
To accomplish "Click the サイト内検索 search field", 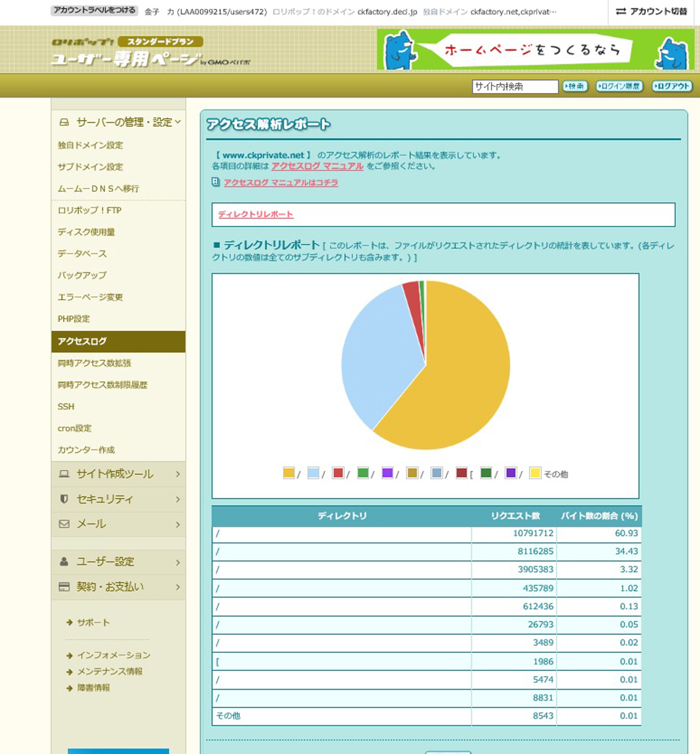I will 514,86.
